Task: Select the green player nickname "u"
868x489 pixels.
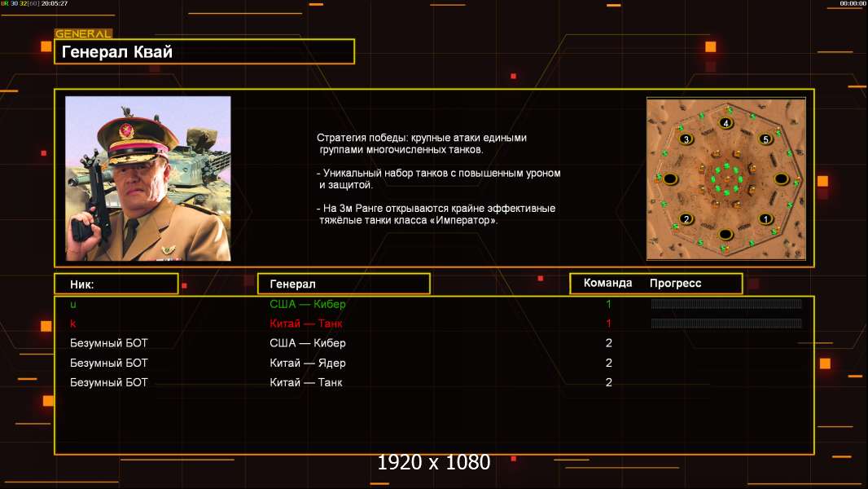Action: 73,305
